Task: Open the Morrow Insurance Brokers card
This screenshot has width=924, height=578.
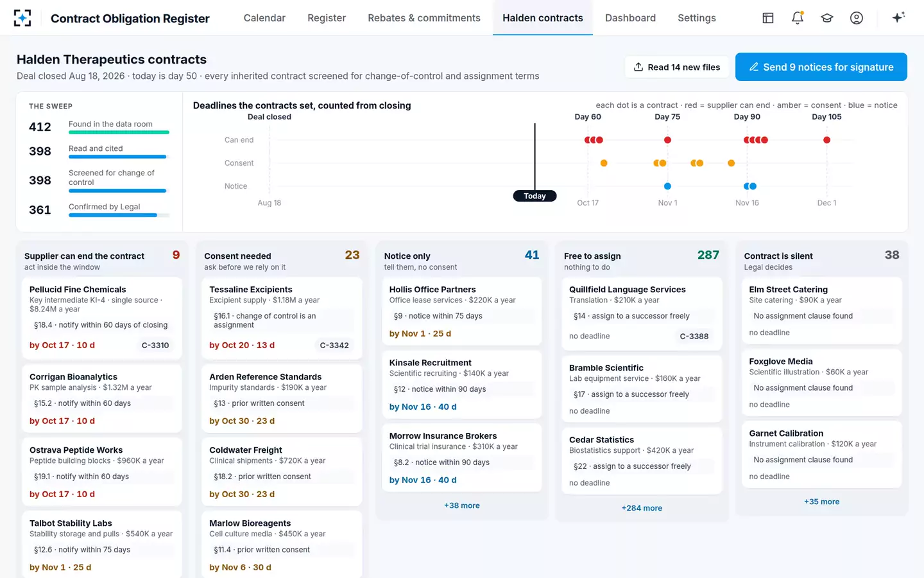Action: (x=461, y=457)
